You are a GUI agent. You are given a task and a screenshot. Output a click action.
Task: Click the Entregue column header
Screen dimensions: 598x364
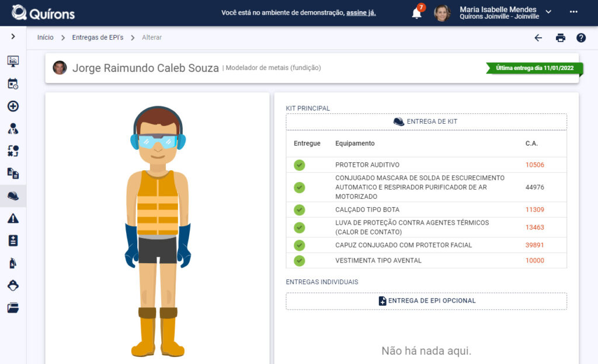coord(307,143)
